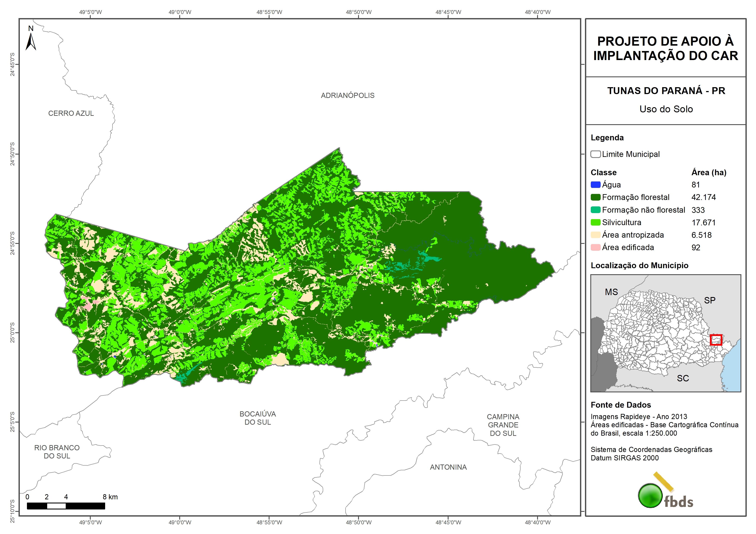The width and height of the screenshot is (756, 534).
Task: Click the bright green Silvicultura swatch
Action: [595, 222]
